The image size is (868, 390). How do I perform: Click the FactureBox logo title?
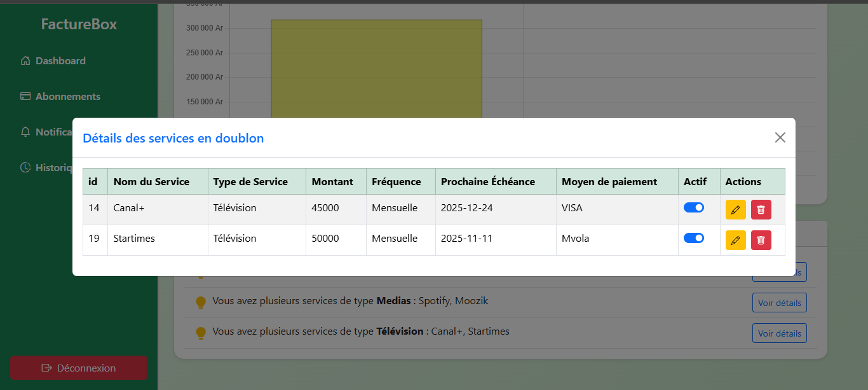pyautogui.click(x=79, y=24)
